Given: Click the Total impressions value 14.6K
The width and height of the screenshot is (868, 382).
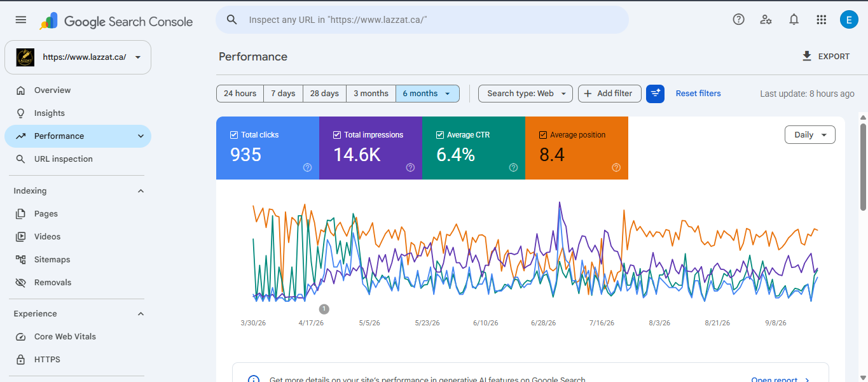Looking at the screenshot, I should point(357,155).
